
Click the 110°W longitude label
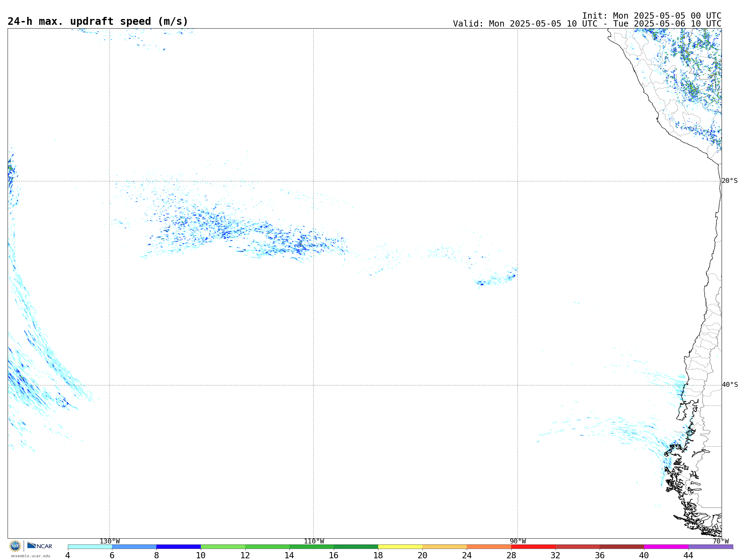[314, 541]
